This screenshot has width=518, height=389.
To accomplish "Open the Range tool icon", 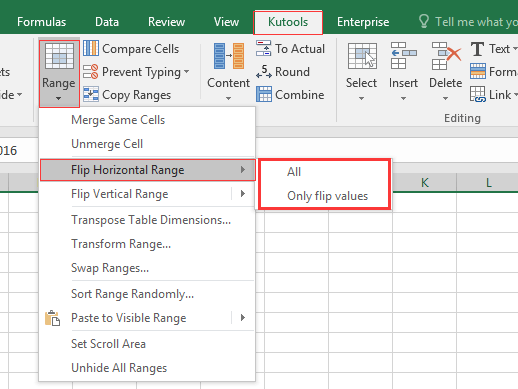I will click(x=59, y=56).
